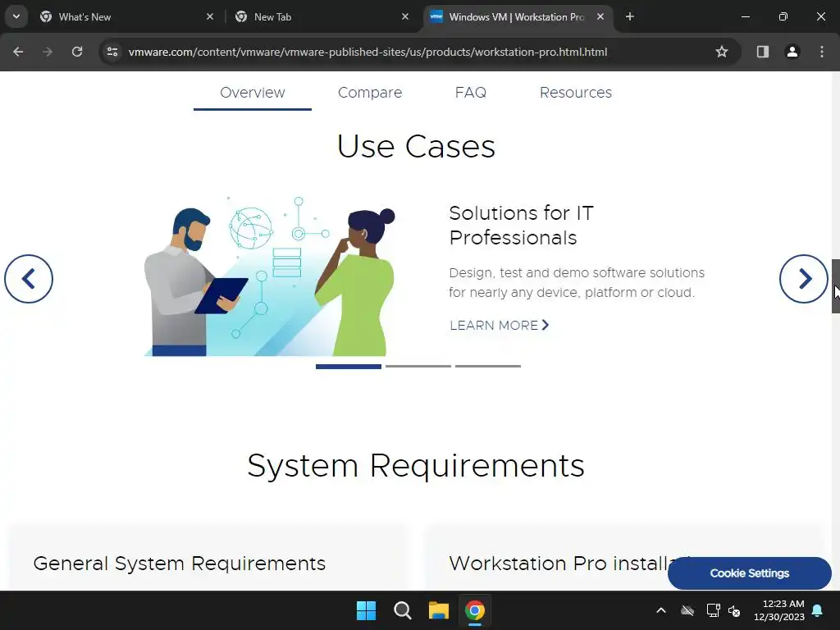Open a new browser tab

tap(630, 16)
